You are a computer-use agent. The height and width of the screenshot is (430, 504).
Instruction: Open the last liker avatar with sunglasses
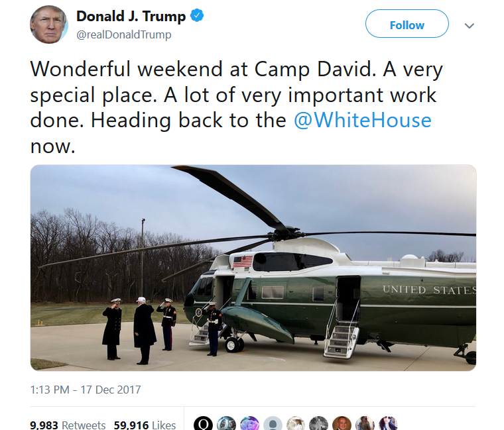[389, 423]
